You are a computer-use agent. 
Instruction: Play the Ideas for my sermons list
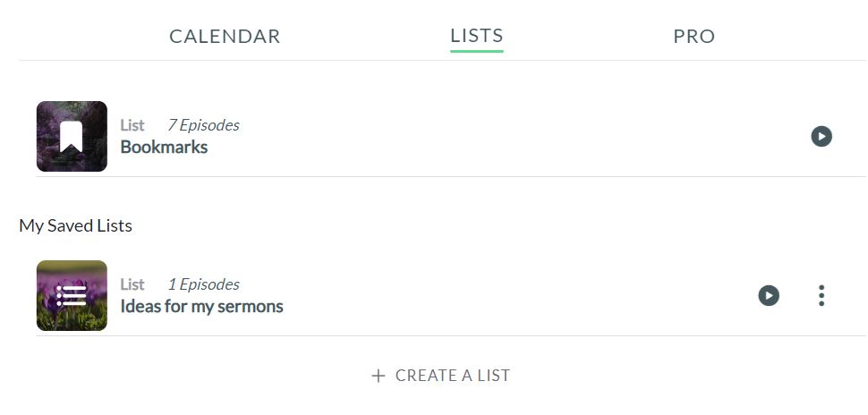point(769,295)
